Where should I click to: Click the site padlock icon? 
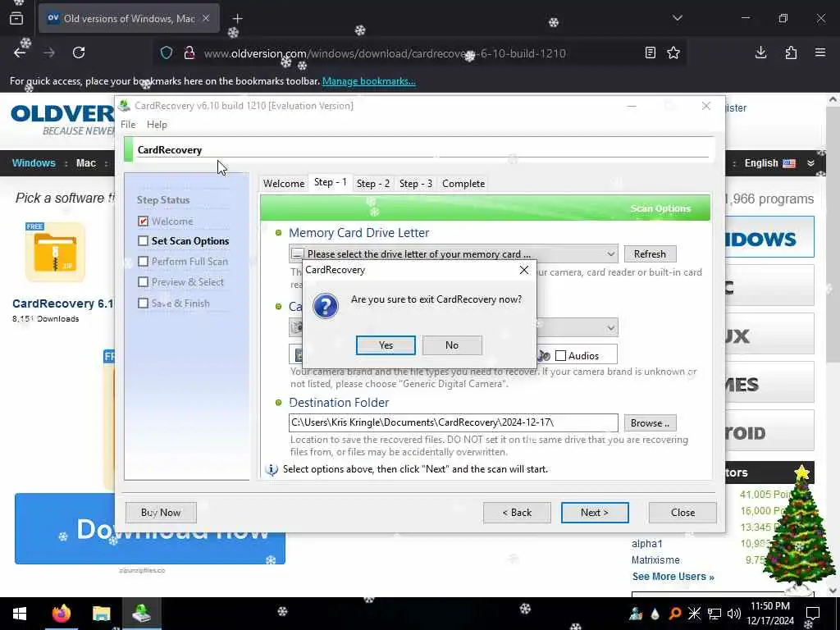click(189, 53)
